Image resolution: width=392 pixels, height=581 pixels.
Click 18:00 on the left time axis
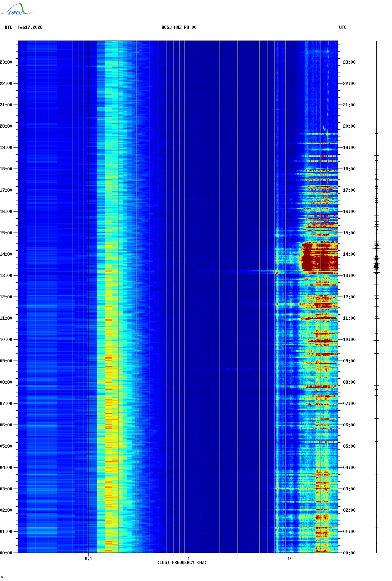tap(6, 169)
